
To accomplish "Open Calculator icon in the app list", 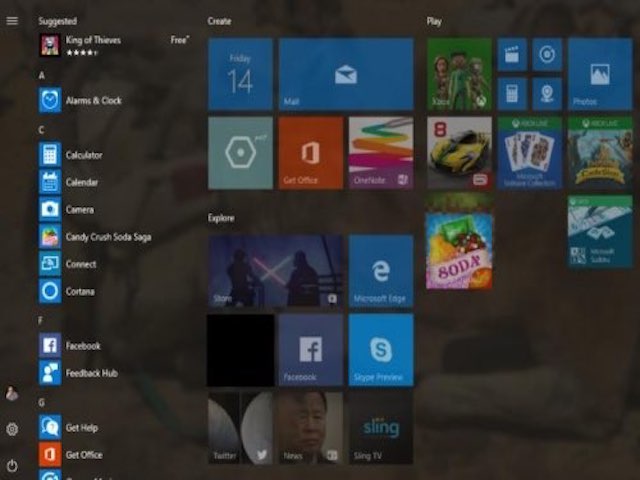I will [x=50, y=155].
